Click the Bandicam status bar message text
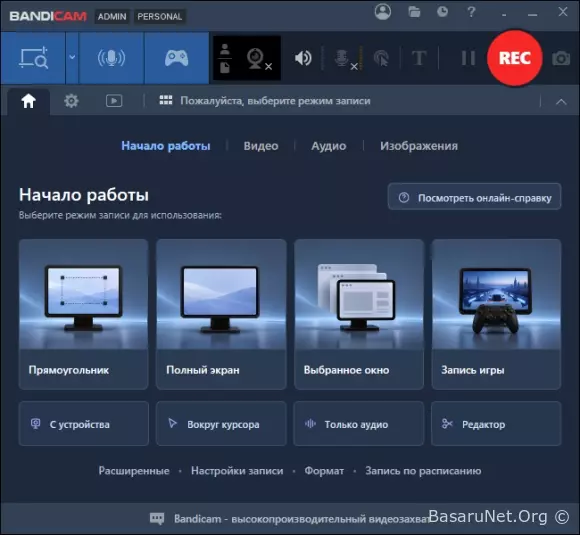 point(301,519)
